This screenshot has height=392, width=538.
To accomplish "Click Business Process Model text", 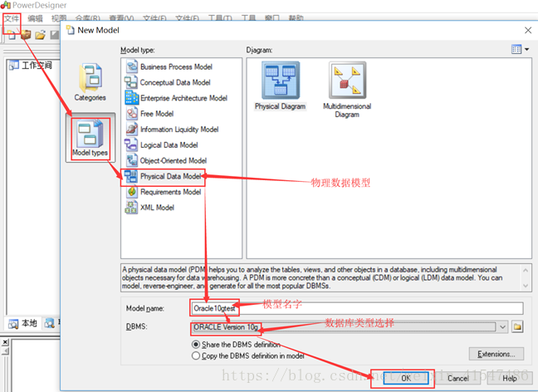I will pyautogui.click(x=176, y=66).
